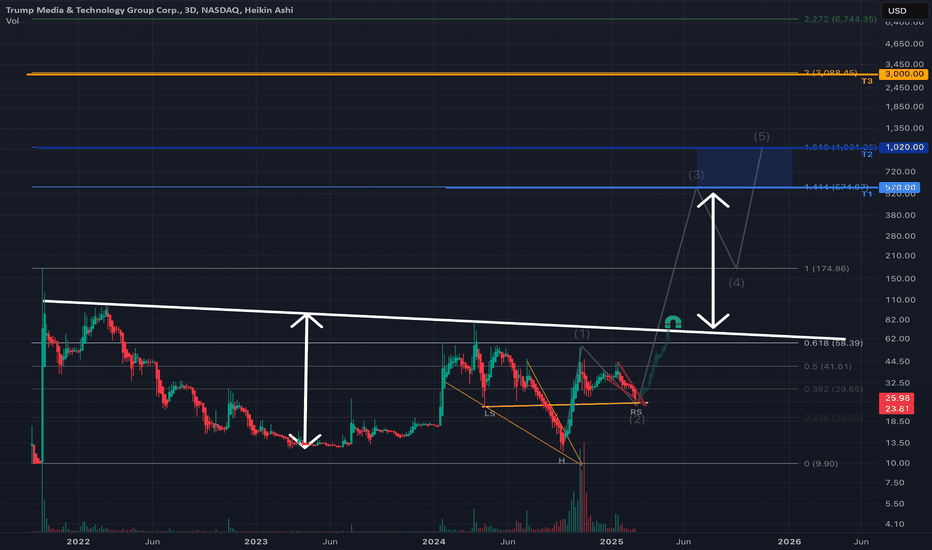Click the 2024 label on time axis

434,542
